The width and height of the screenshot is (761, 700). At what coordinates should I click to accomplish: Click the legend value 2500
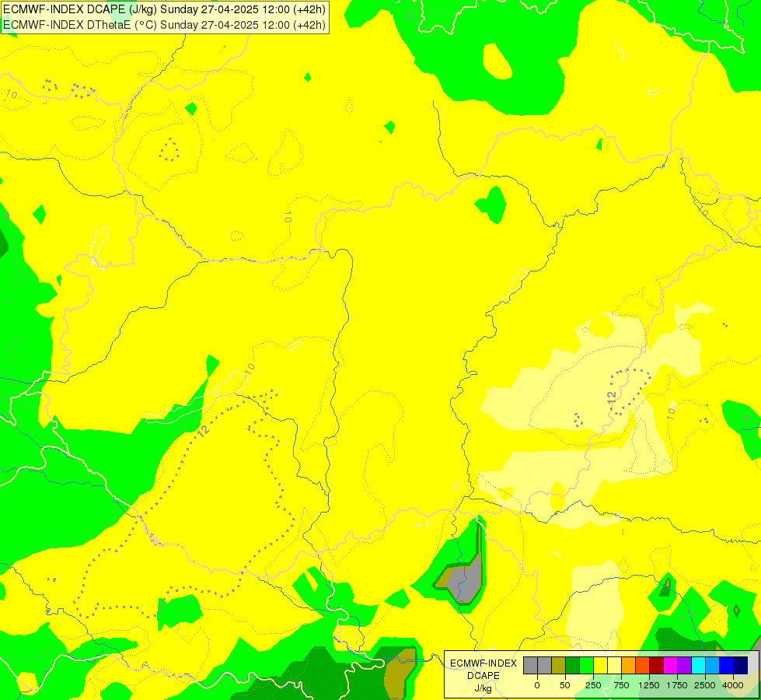coord(705,685)
